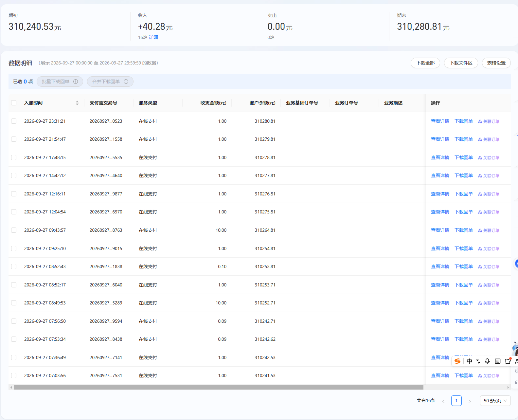The width and height of the screenshot is (518, 420).
Task: Click the 合并下载回单 button
Action: [110, 82]
